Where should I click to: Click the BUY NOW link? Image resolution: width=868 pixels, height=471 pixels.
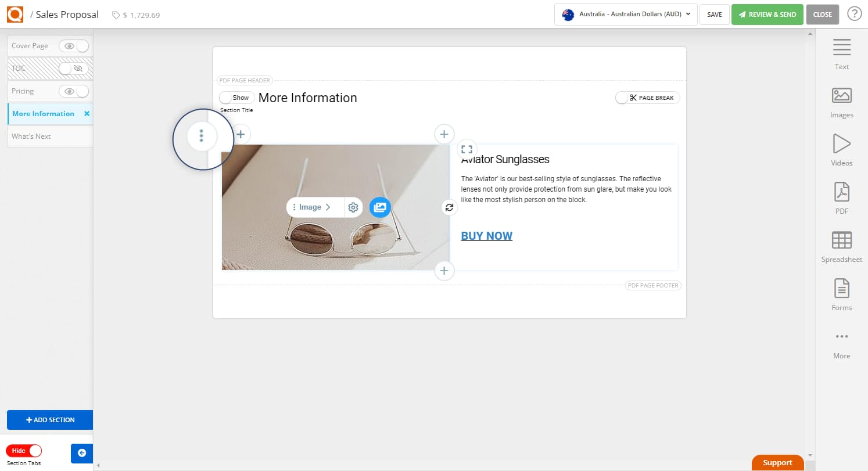click(x=486, y=236)
